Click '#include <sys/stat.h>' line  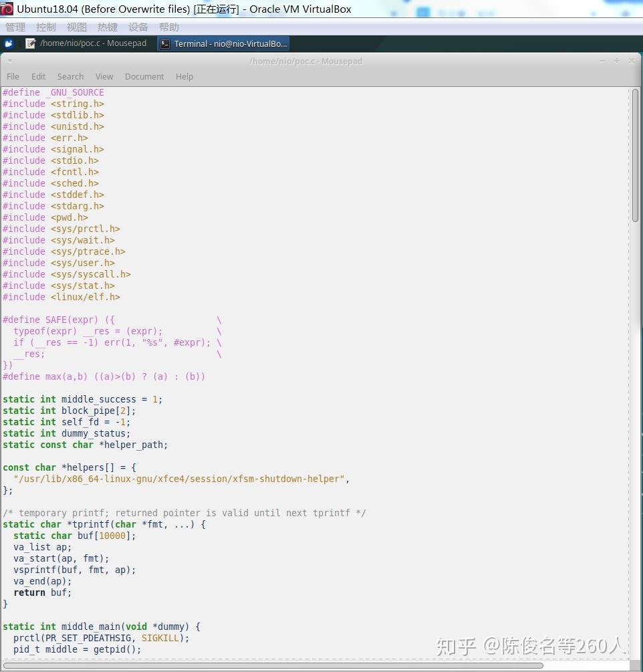[x=59, y=286]
